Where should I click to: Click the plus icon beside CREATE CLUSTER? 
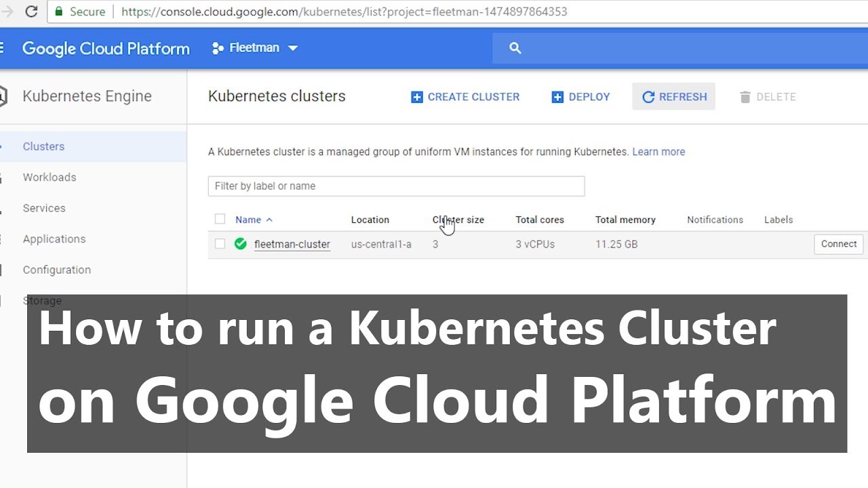(417, 97)
